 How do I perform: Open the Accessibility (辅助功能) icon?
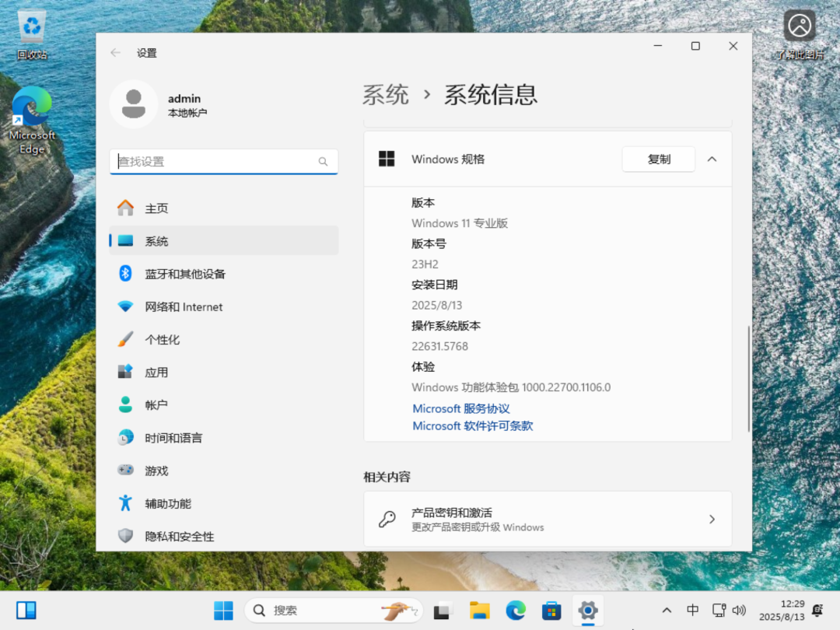pos(125,503)
